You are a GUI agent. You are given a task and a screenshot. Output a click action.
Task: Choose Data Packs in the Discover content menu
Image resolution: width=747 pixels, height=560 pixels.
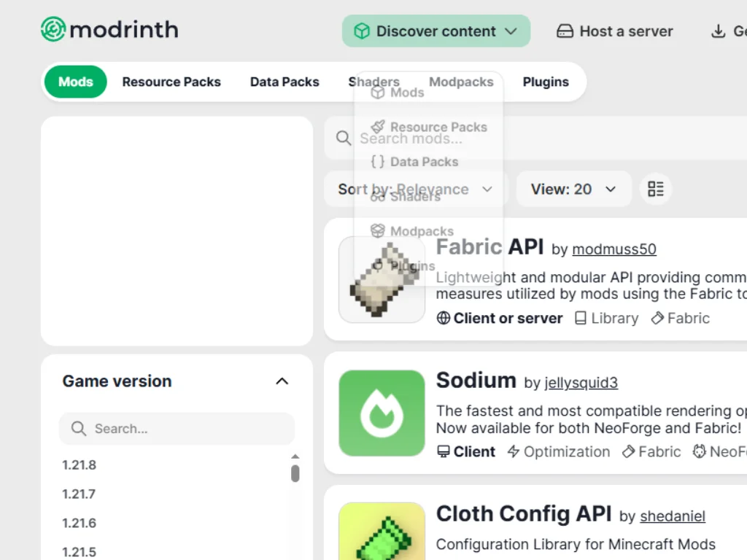[x=414, y=162]
